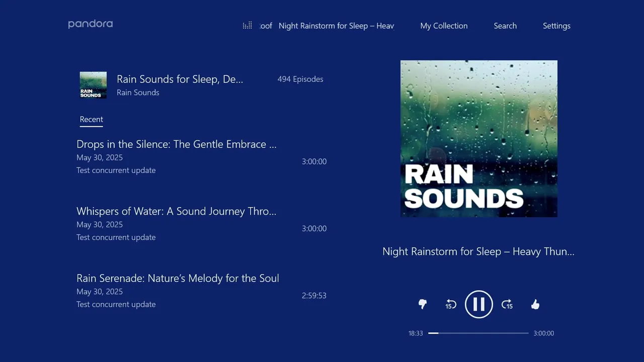This screenshot has height=362, width=644.
Task: Open the Search menu item
Action: [505, 26]
